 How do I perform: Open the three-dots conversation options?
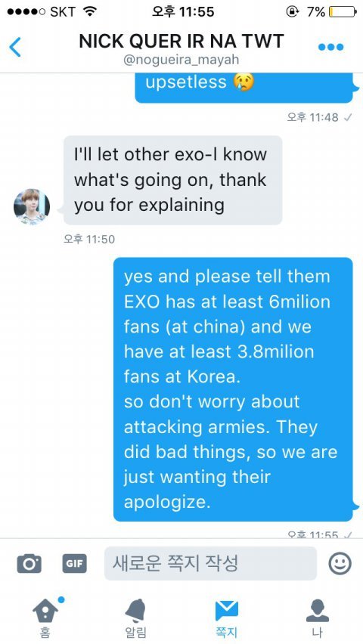coord(331,47)
